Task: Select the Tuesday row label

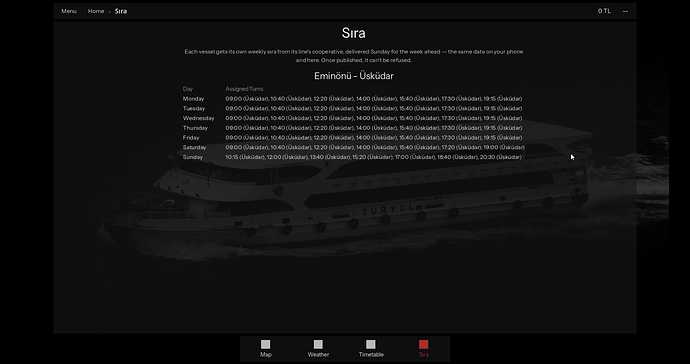Action: pos(194,108)
